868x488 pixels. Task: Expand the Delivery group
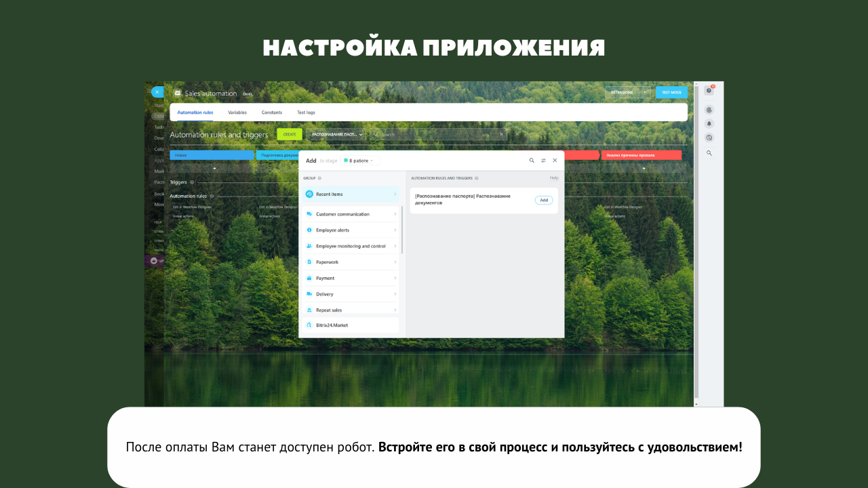click(x=395, y=294)
